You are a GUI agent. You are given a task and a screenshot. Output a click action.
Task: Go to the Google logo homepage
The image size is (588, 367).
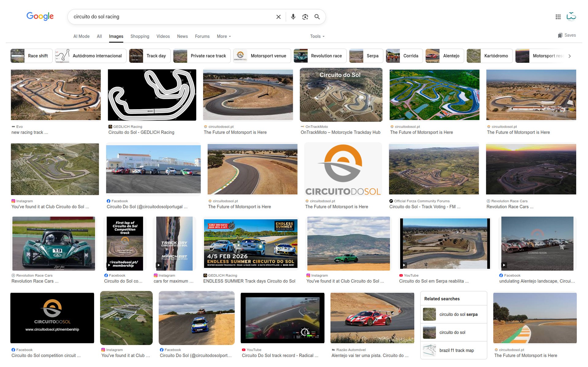tap(40, 17)
